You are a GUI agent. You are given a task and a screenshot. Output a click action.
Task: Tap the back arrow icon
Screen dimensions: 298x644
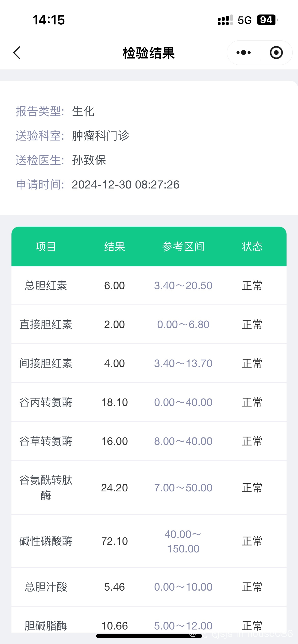(17, 53)
